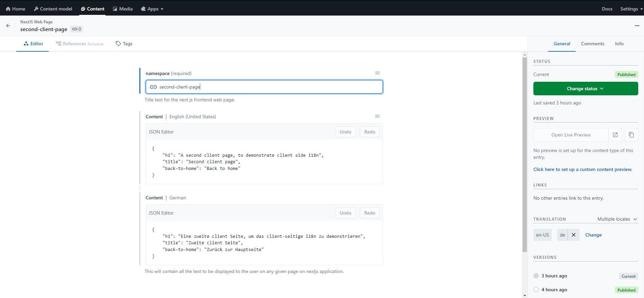
Task: Click the 'NextJS Web Page' content type label
Action: tap(36, 22)
